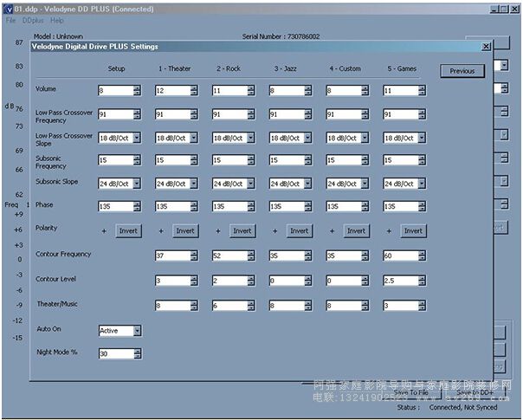Open the File menu
The height and width of the screenshot is (420, 523).
click(x=11, y=20)
